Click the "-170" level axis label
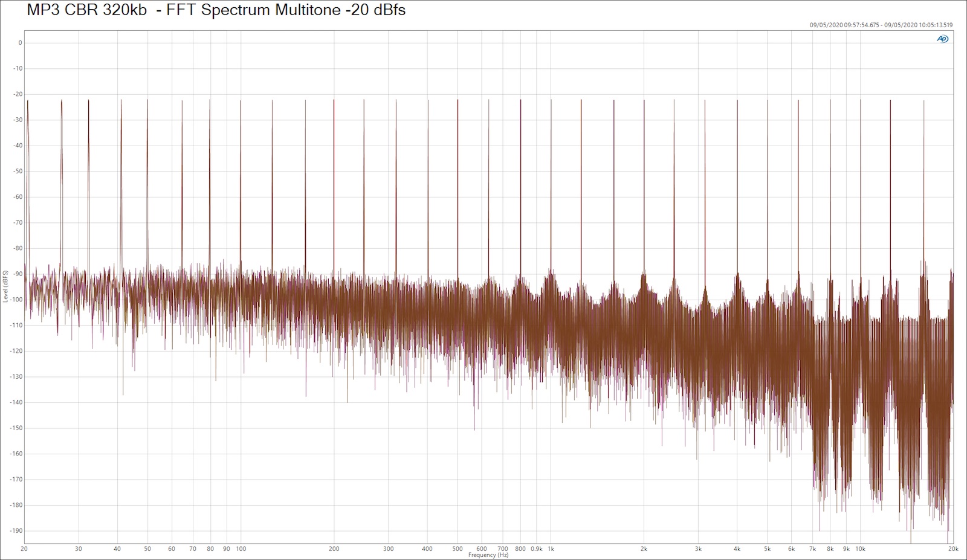967x560 pixels. point(16,479)
